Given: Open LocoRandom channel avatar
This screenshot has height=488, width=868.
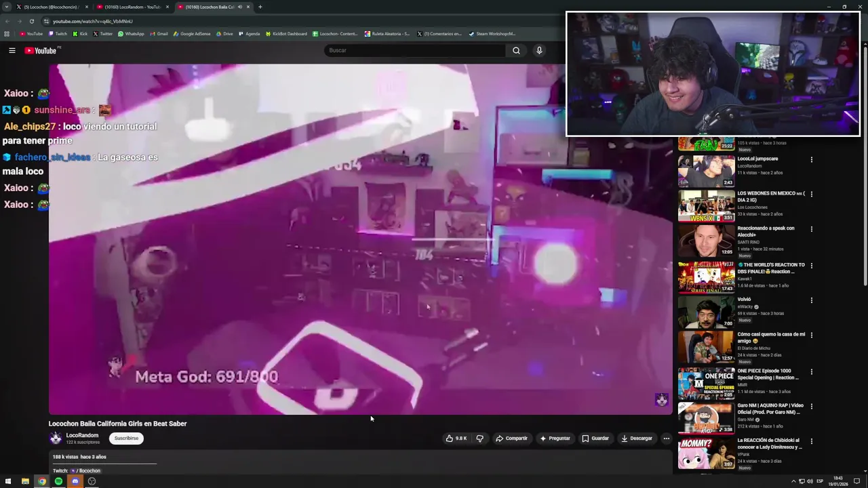Looking at the screenshot, I should (x=55, y=439).
